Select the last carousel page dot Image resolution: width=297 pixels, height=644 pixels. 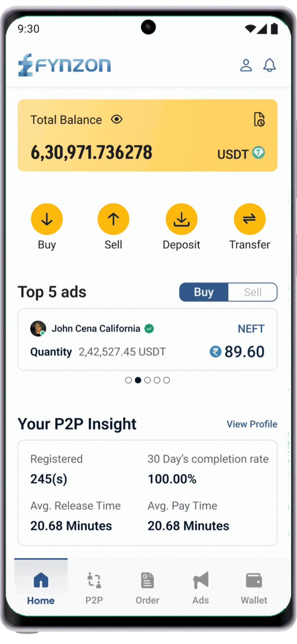point(167,380)
